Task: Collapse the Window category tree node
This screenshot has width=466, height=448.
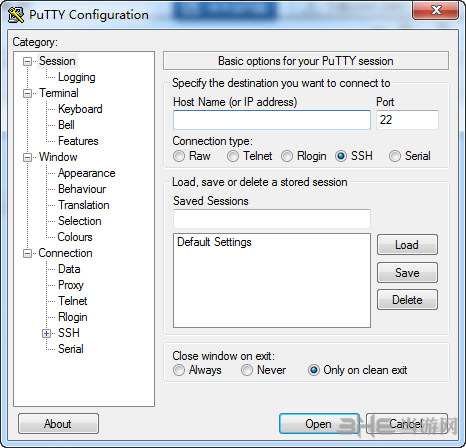Action: click(27, 157)
